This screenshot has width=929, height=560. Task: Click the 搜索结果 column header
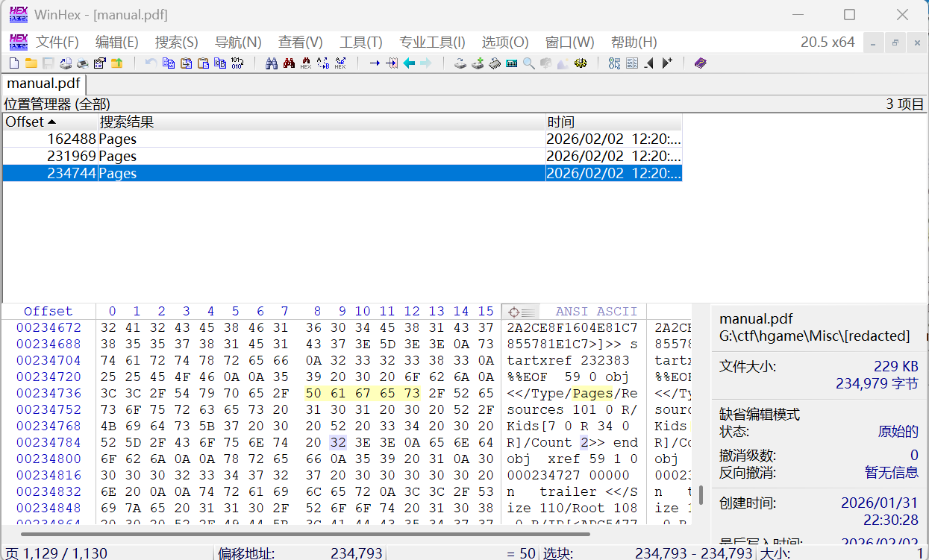[x=321, y=122]
